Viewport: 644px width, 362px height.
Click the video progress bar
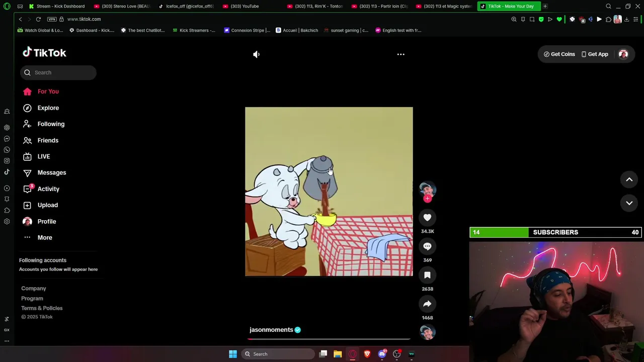click(x=329, y=339)
